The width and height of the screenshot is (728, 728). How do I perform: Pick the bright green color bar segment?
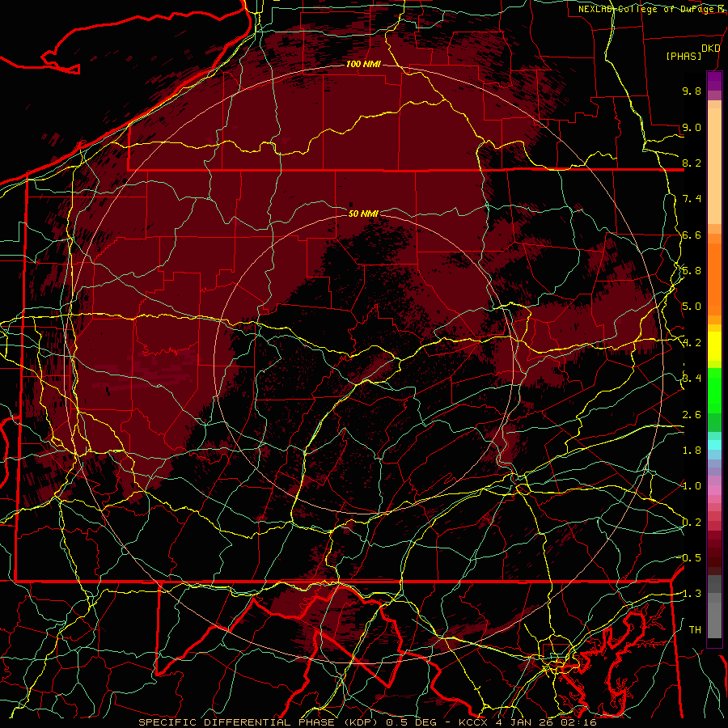click(x=714, y=391)
